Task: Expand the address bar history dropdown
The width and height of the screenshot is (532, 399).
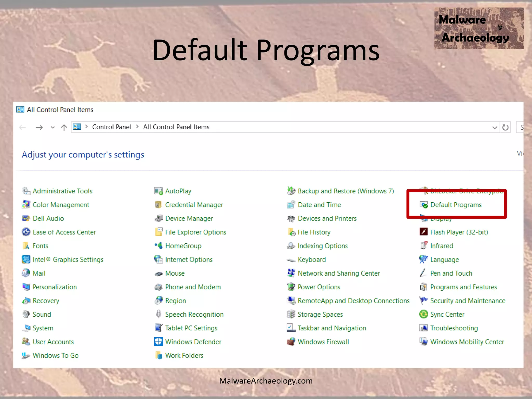Action: pyautogui.click(x=495, y=128)
